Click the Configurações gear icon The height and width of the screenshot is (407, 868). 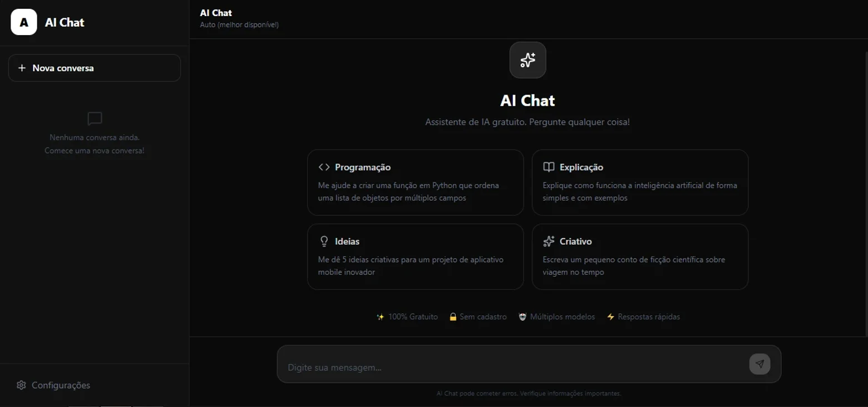tap(21, 385)
